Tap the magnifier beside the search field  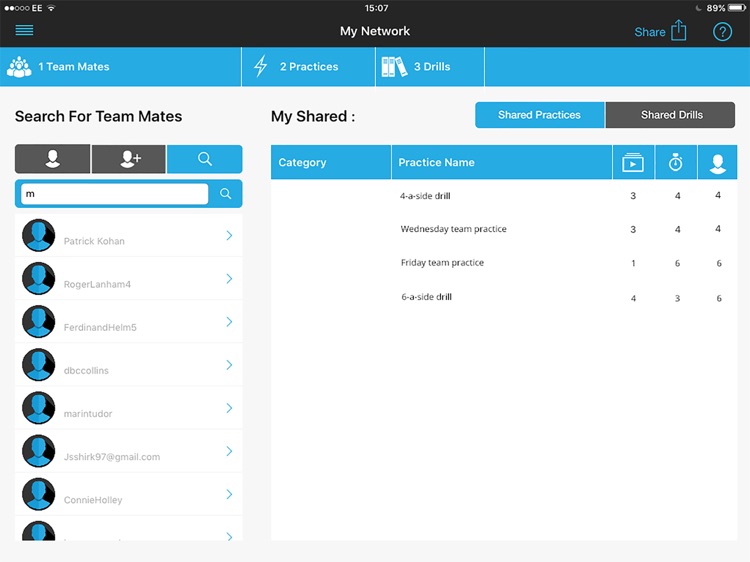[x=226, y=194]
